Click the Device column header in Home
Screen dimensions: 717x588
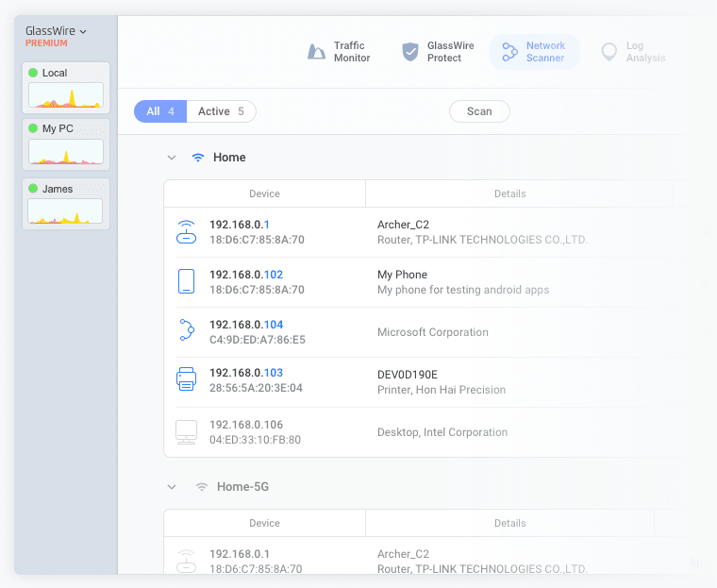(x=264, y=193)
